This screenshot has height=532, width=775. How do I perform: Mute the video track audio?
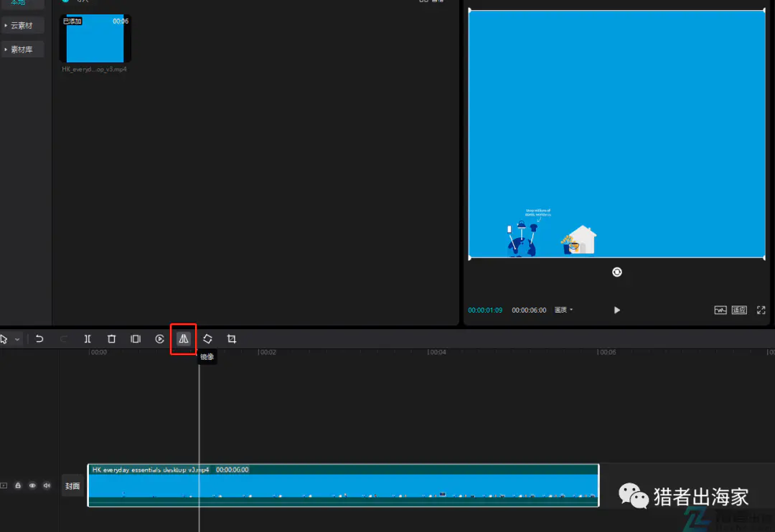(47, 485)
